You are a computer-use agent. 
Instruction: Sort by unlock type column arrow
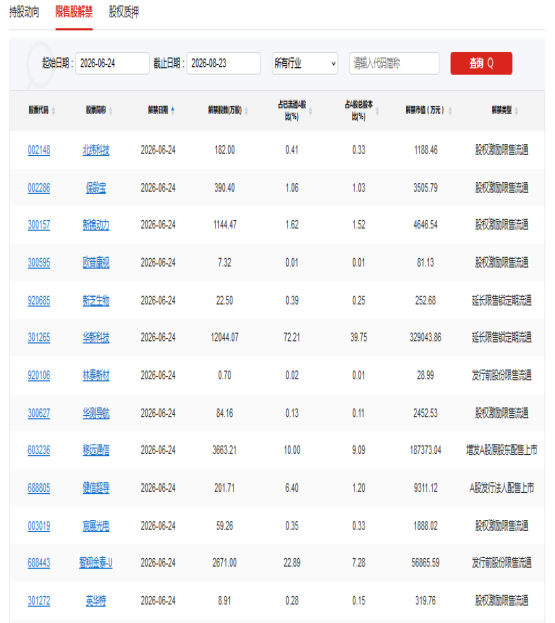click(x=516, y=111)
